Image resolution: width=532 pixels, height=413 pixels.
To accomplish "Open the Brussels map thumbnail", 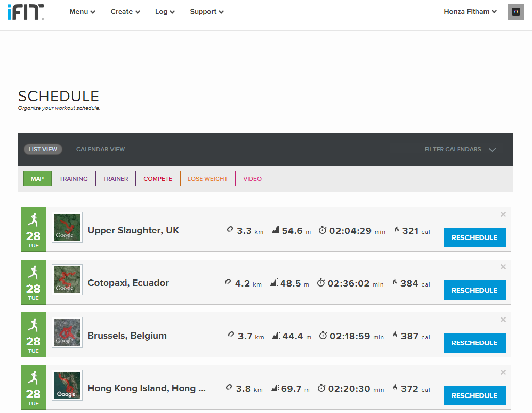I will pyautogui.click(x=67, y=332).
